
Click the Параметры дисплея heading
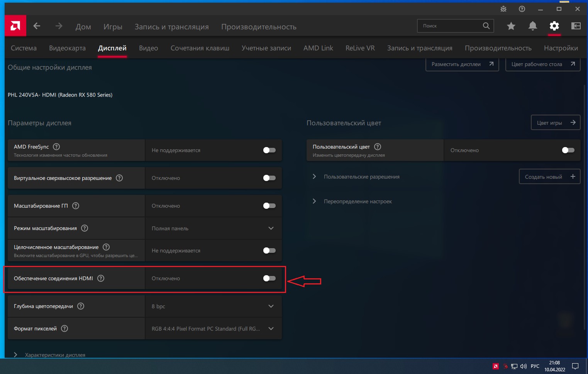tap(39, 123)
